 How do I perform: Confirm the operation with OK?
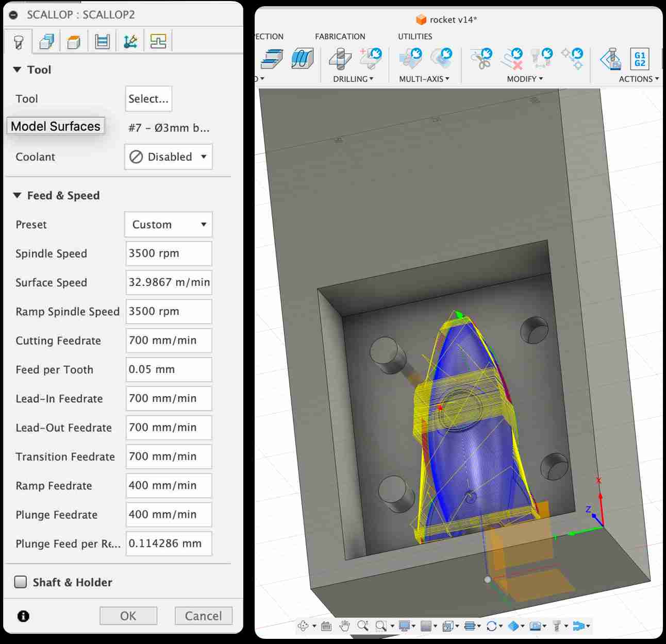[x=128, y=616]
